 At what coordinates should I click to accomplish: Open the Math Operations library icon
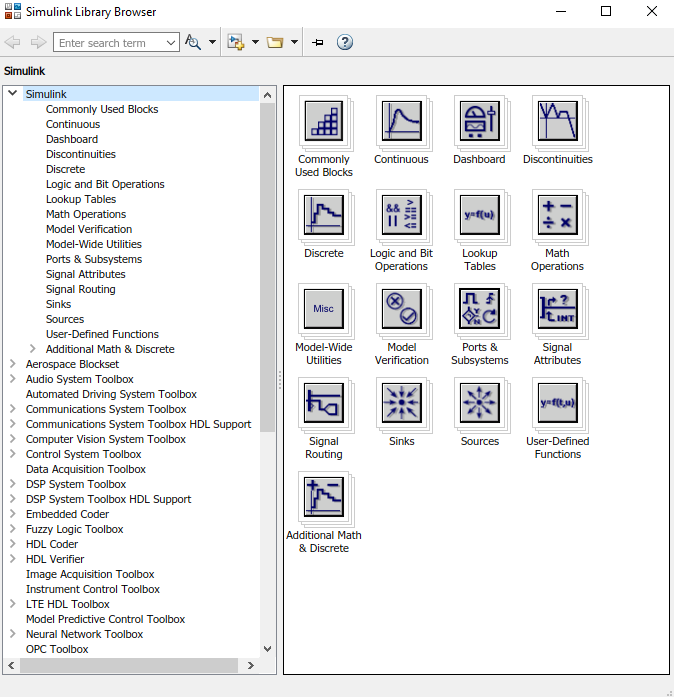point(558,215)
